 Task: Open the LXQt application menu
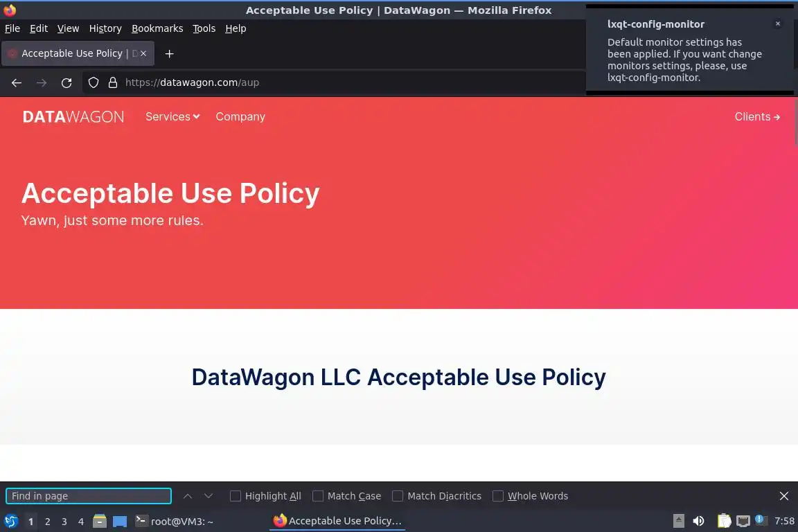tap(10, 521)
